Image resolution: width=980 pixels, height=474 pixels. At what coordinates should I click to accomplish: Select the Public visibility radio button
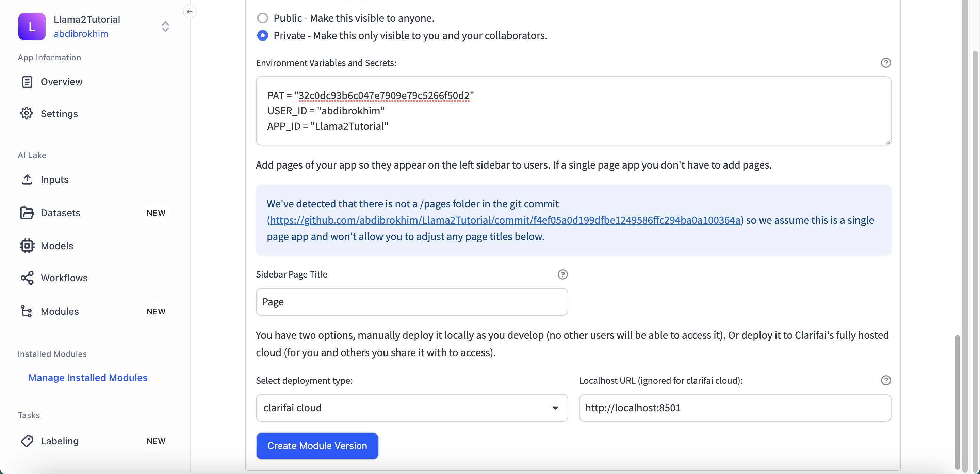tap(262, 18)
